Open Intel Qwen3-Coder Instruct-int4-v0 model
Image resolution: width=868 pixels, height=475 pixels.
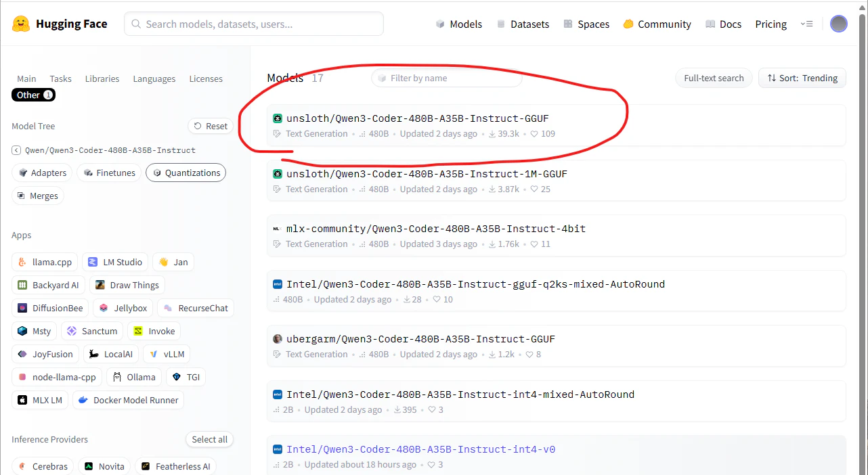(x=557, y=455)
